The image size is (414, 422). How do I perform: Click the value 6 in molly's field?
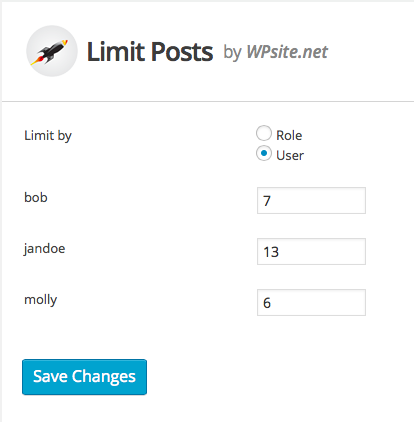(x=267, y=303)
